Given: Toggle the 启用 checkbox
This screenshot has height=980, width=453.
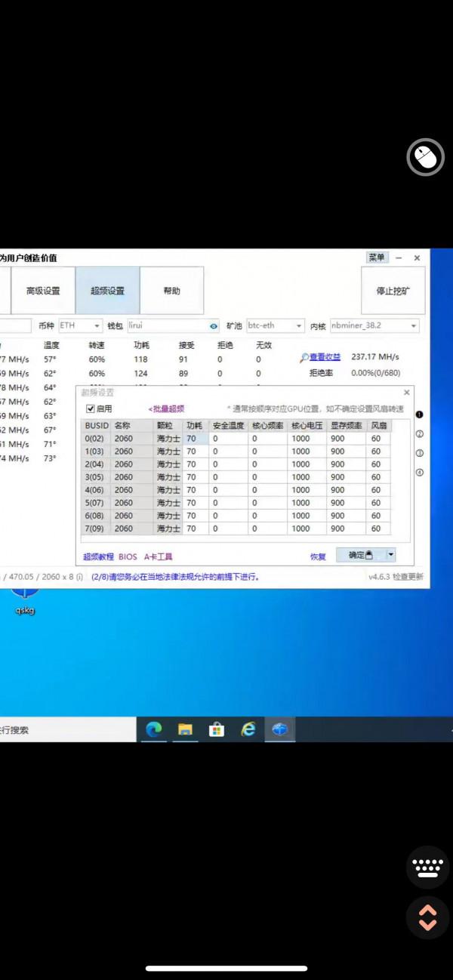Looking at the screenshot, I should pyautogui.click(x=91, y=408).
